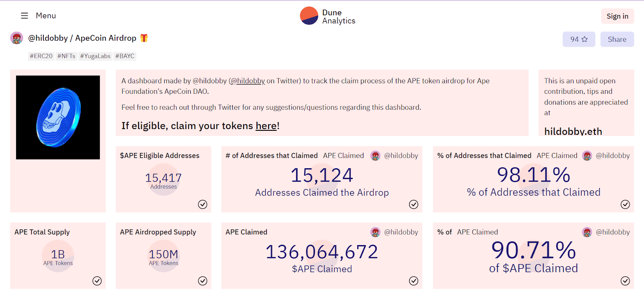
Task: Click checkmark icon on $APE Eligible Addresses card
Action: 202,204
